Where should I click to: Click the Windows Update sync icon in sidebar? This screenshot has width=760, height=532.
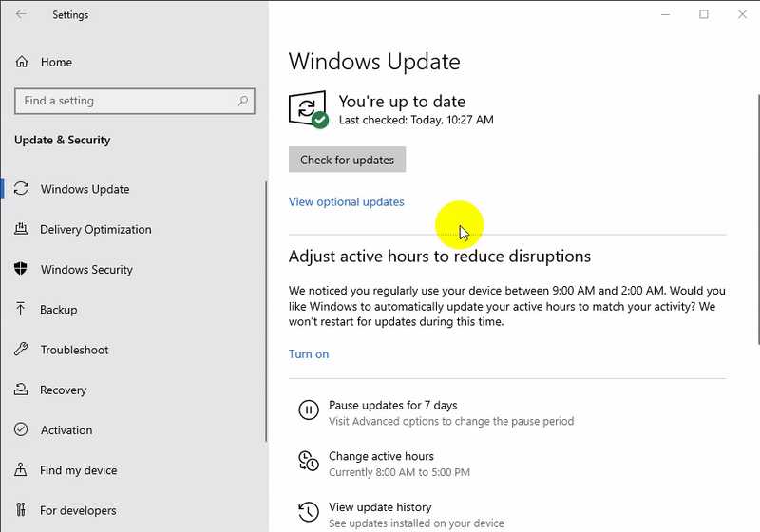21,189
